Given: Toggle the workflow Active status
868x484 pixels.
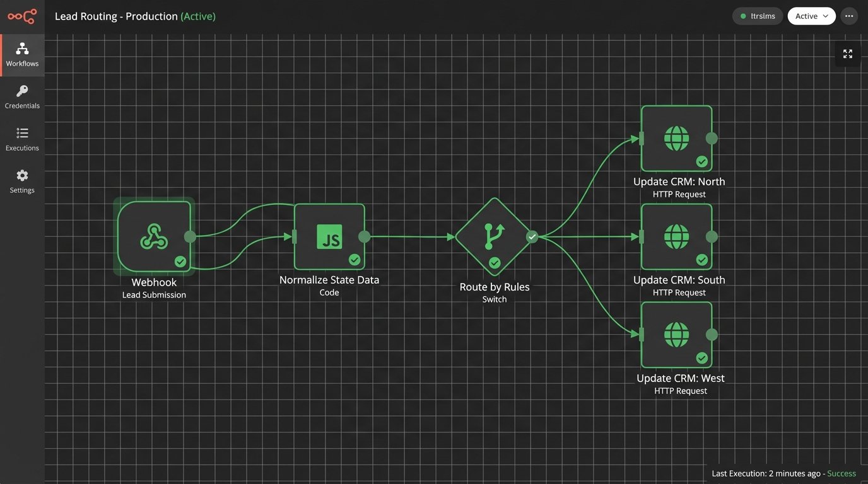Looking at the screenshot, I should coord(811,16).
